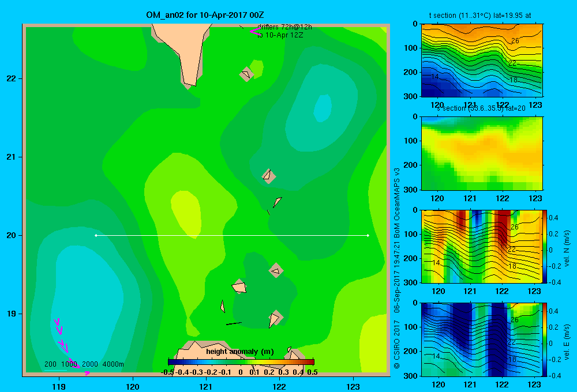The width and height of the screenshot is (577, 392).
Task: Click longitude label 123 below the main map
Action: click(353, 386)
